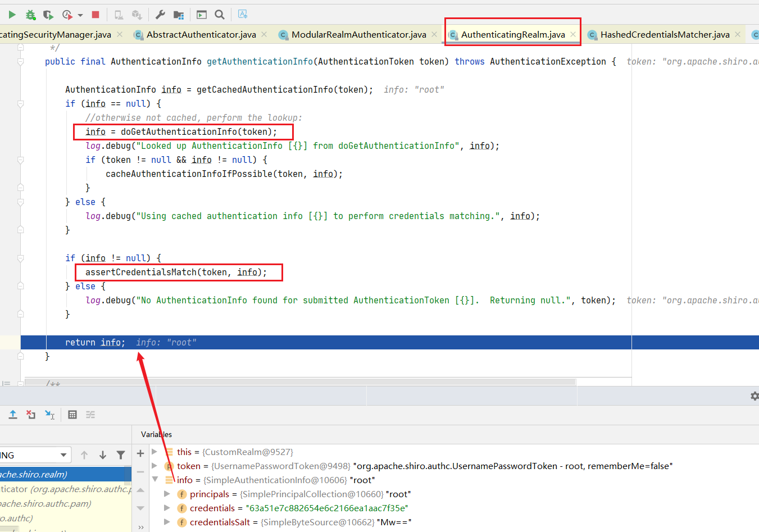The height and width of the screenshot is (532, 759).
Task: Open settings with the wrench icon
Action: click(x=160, y=15)
